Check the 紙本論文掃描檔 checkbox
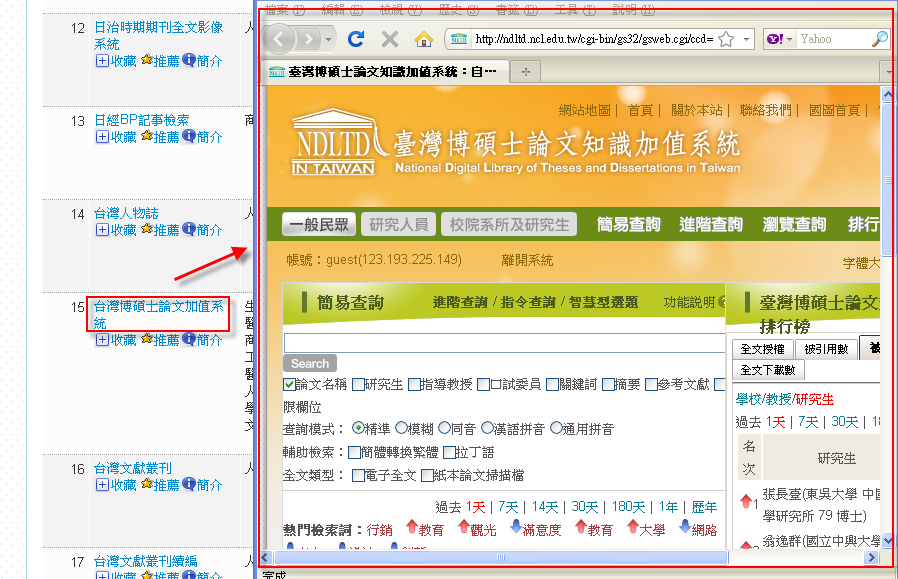This screenshot has height=579, width=898. pos(427,475)
